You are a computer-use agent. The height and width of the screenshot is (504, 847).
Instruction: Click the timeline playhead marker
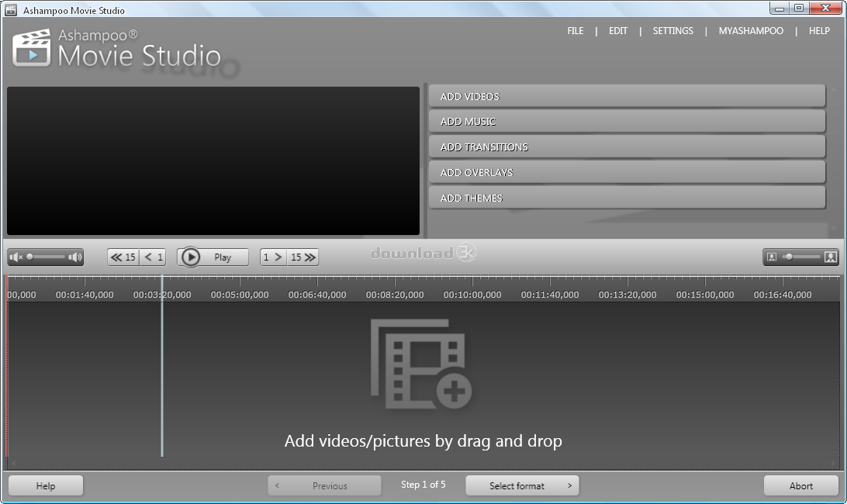(x=161, y=365)
